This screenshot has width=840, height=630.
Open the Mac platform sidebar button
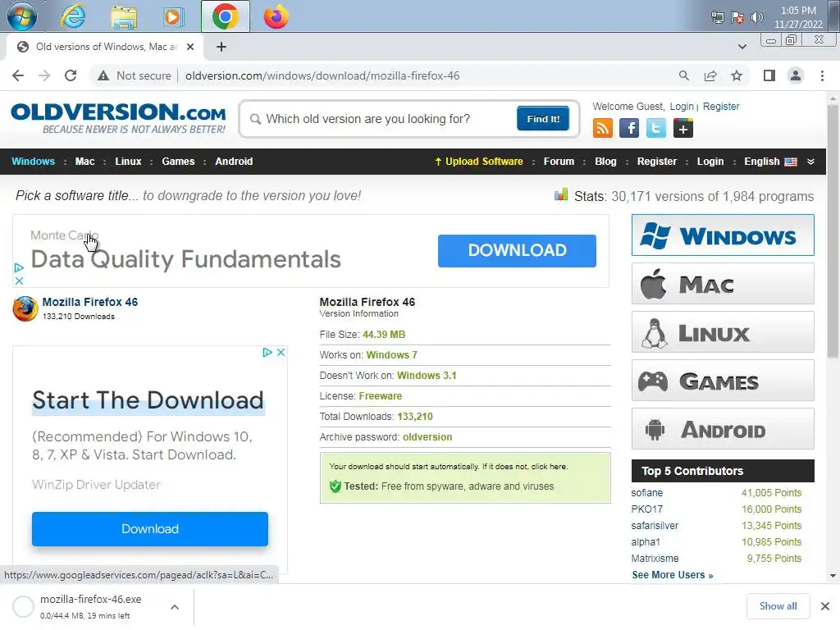click(723, 284)
